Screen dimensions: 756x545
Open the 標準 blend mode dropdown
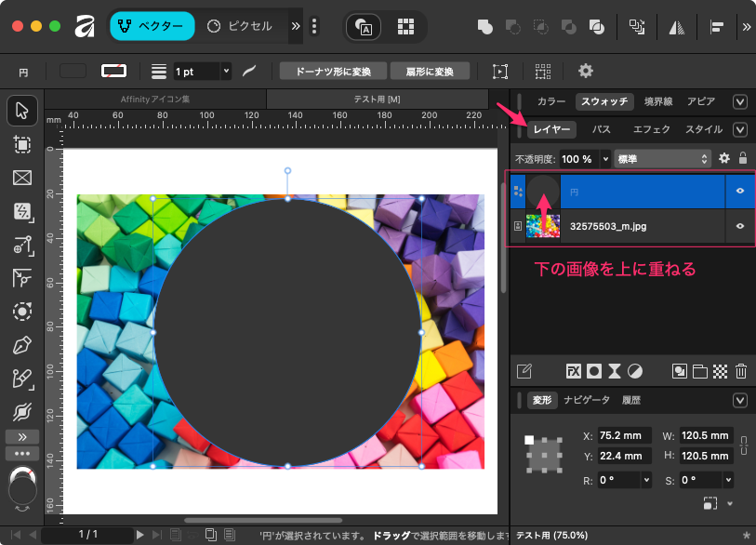[662, 159]
